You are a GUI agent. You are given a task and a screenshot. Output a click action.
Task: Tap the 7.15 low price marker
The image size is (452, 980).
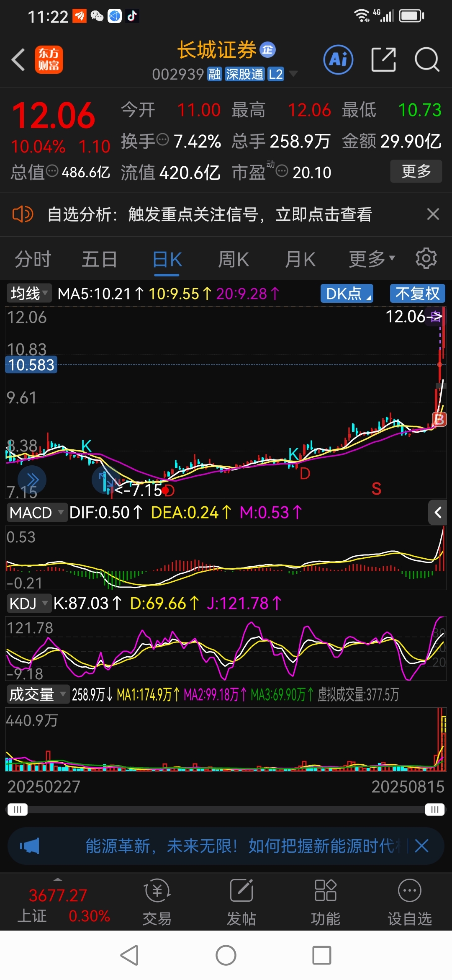tap(139, 490)
